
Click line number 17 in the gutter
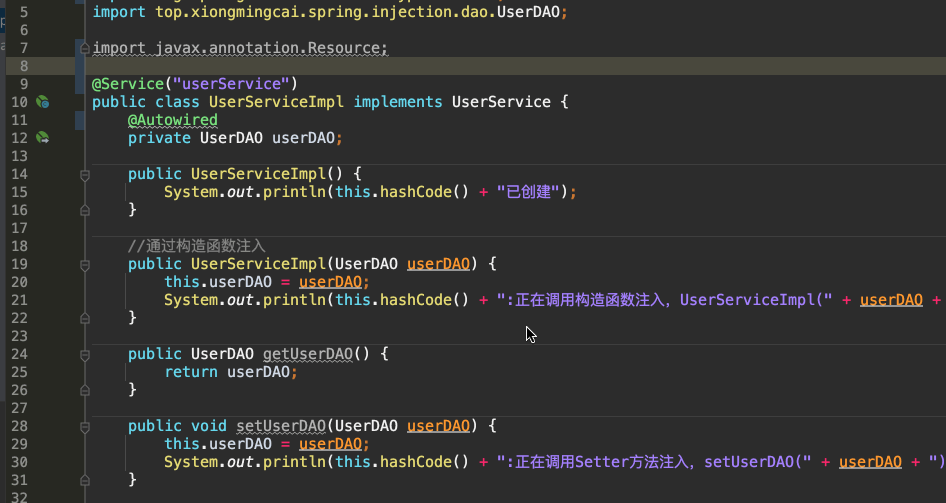(20, 228)
